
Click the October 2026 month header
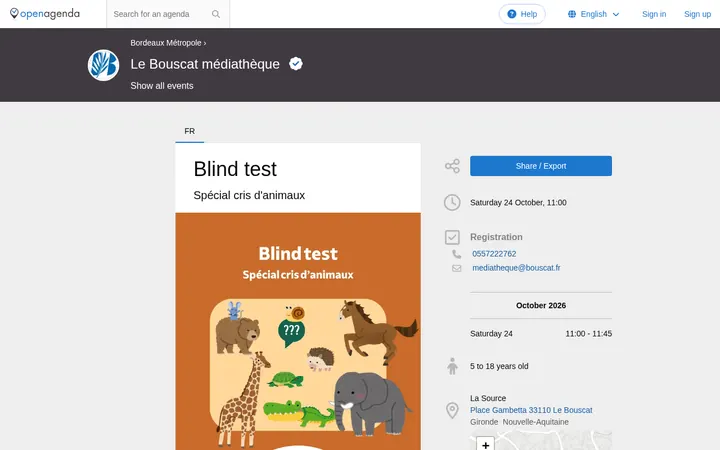click(x=540, y=305)
